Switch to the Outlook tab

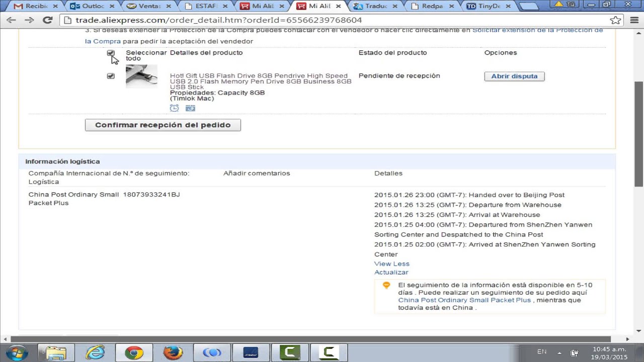[x=91, y=7]
